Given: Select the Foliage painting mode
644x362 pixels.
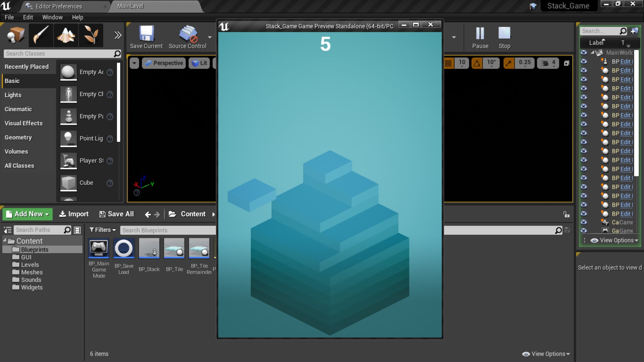Looking at the screenshot, I should click(x=91, y=35).
